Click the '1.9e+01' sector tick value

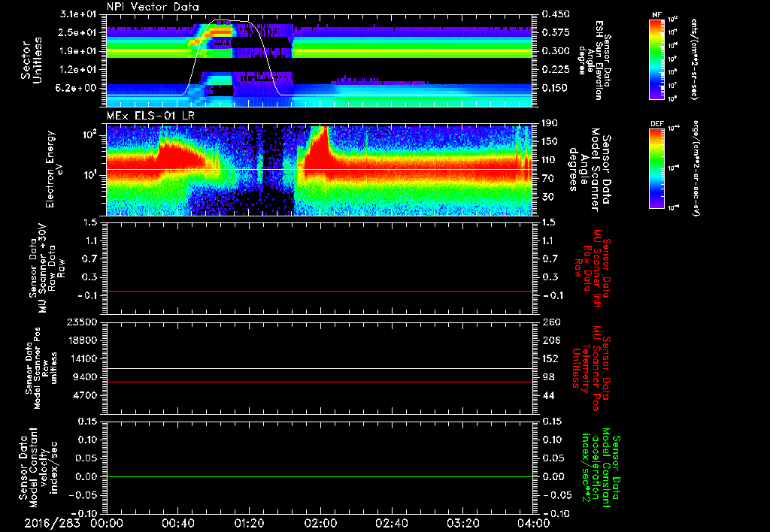pyautogui.click(x=78, y=51)
